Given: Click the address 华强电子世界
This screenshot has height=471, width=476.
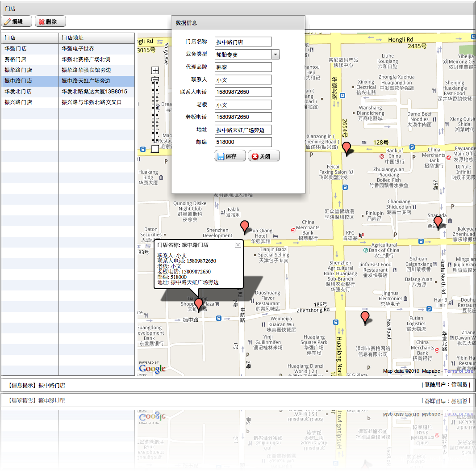Looking at the screenshot, I should [x=78, y=49].
